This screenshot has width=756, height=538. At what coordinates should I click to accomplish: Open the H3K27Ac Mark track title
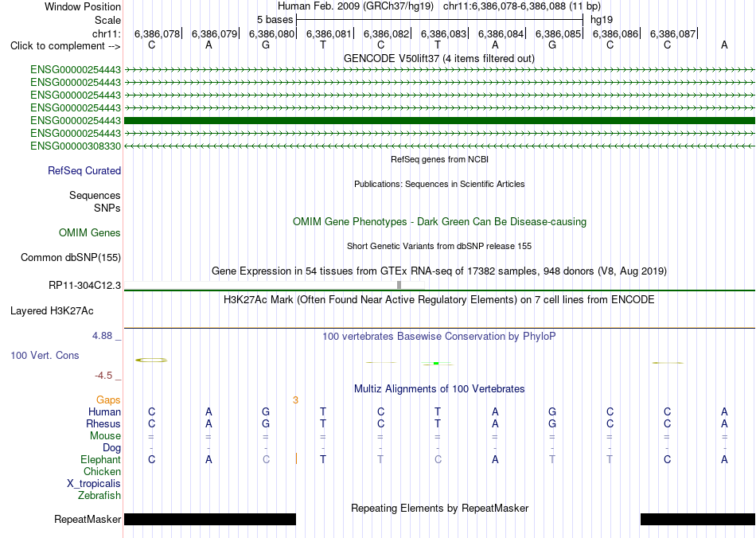[x=439, y=300]
